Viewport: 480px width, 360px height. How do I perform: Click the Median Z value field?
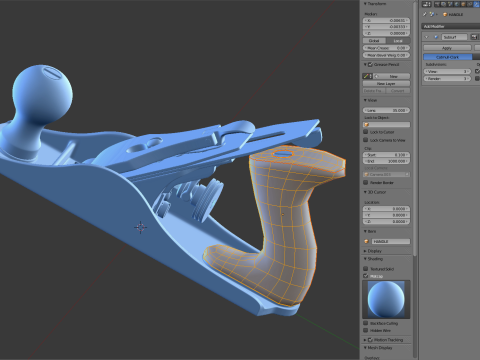pos(386,33)
